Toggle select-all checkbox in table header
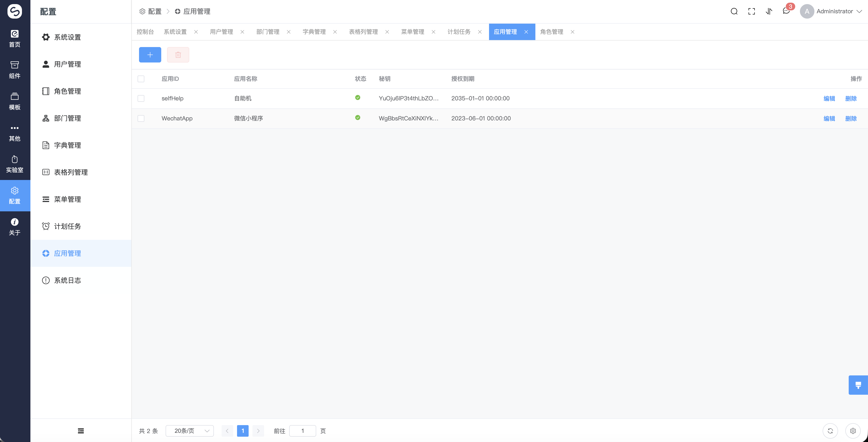 141,79
